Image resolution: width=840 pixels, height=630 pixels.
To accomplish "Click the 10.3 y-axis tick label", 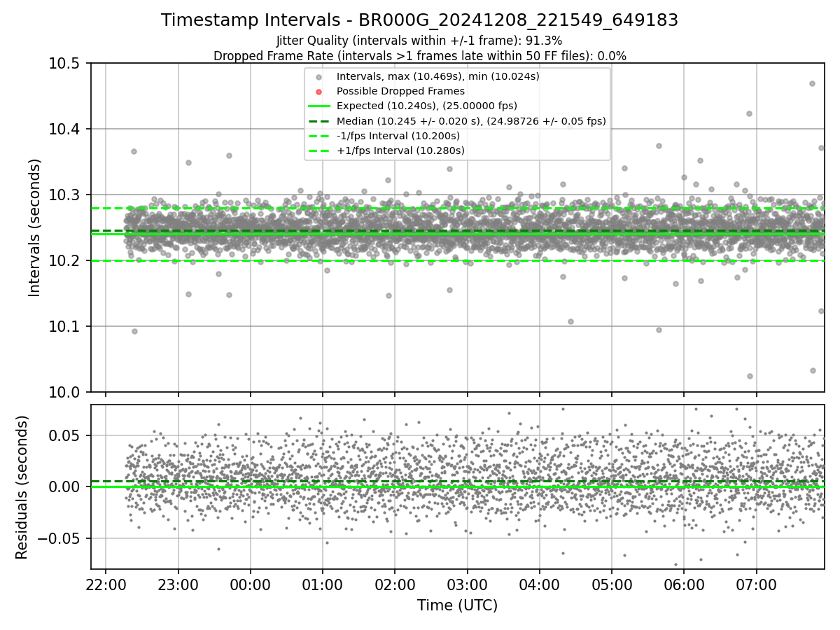I will (x=65, y=195).
